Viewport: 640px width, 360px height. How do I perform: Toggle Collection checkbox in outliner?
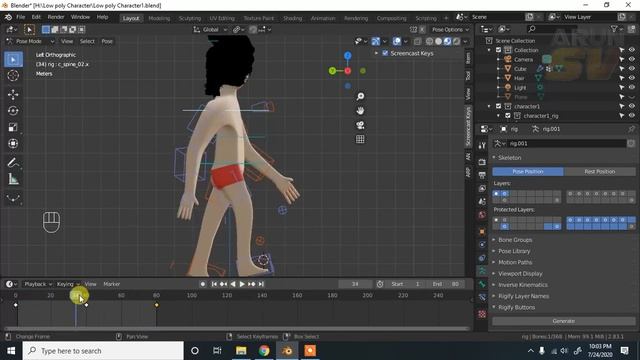click(x=498, y=50)
